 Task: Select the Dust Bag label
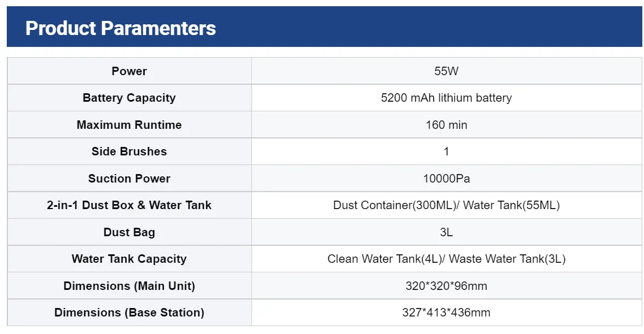pos(129,232)
